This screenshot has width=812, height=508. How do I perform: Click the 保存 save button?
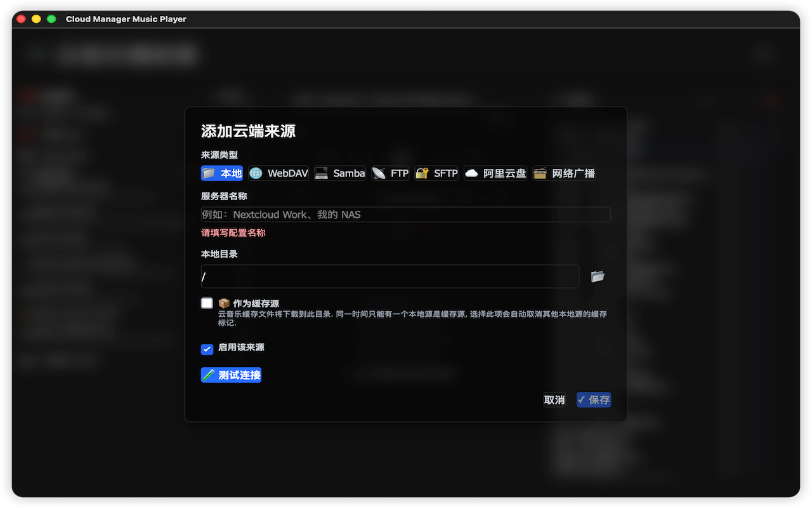click(594, 400)
